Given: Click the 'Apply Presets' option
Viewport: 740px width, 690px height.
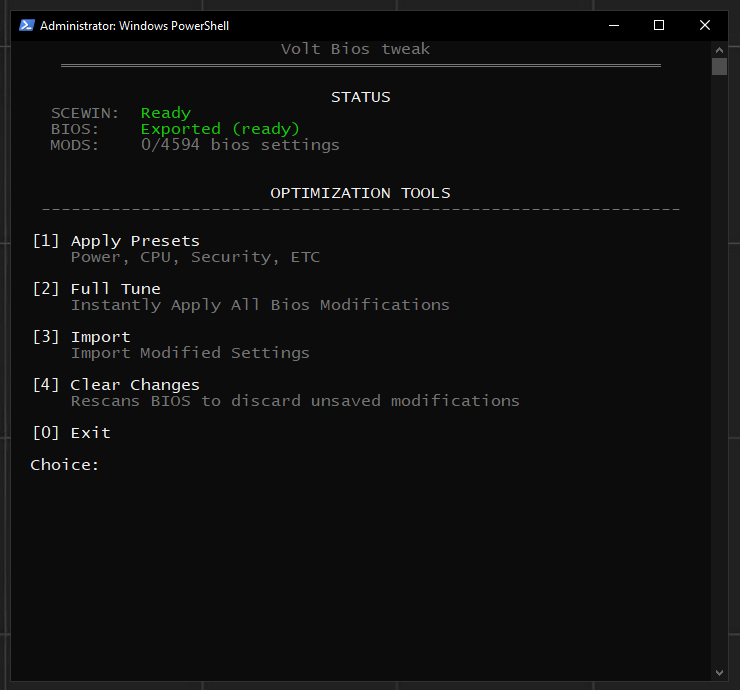Looking at the screenshot, I should click(x=135, y=241).
